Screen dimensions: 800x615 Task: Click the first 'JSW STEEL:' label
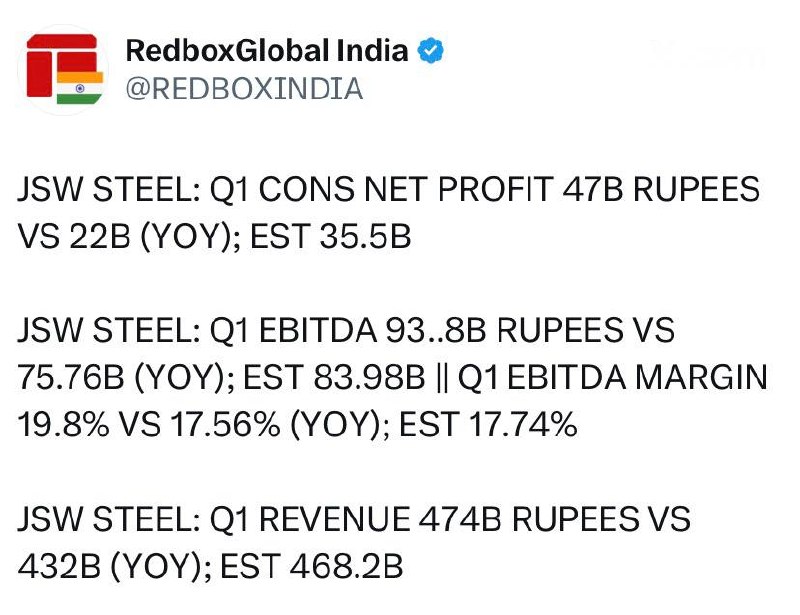[x=109, y=189]
